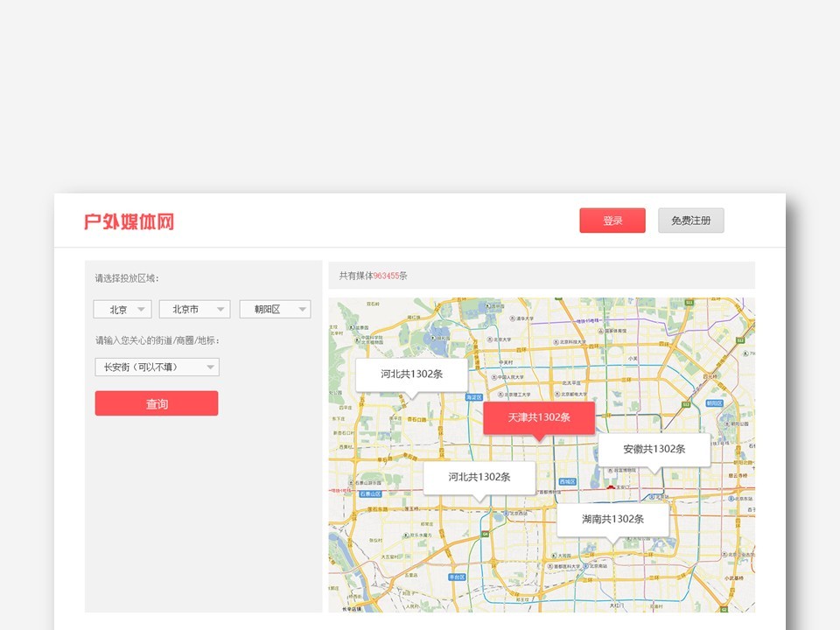
Task: Click the 西城区 district label on map
Action: click(x=567, y=481)
